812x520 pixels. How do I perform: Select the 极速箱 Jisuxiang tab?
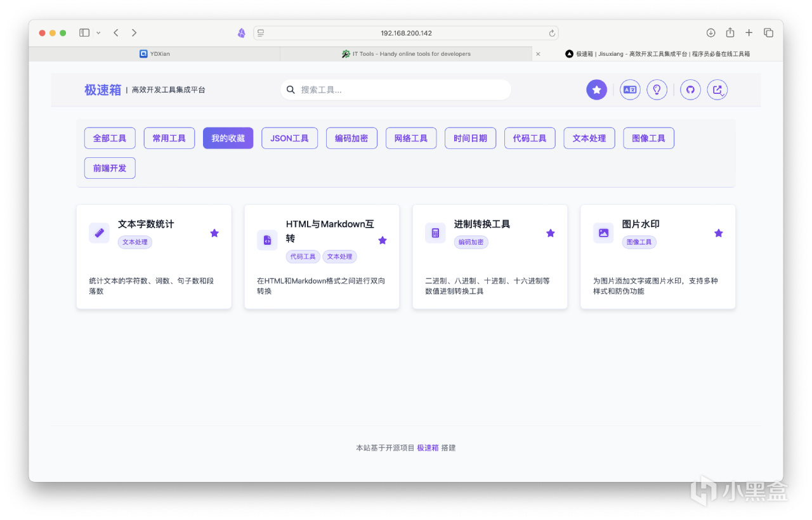pos(657,54)
